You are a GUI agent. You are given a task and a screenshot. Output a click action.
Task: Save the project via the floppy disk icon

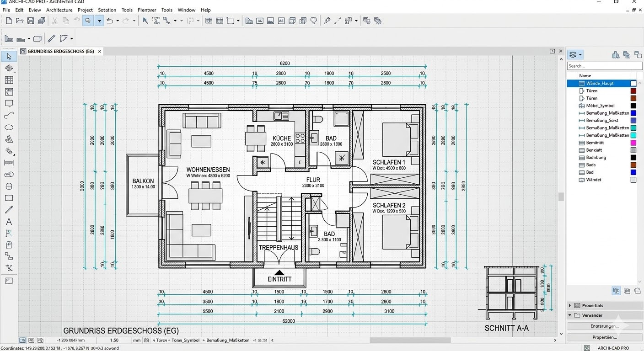click(30, 21)
